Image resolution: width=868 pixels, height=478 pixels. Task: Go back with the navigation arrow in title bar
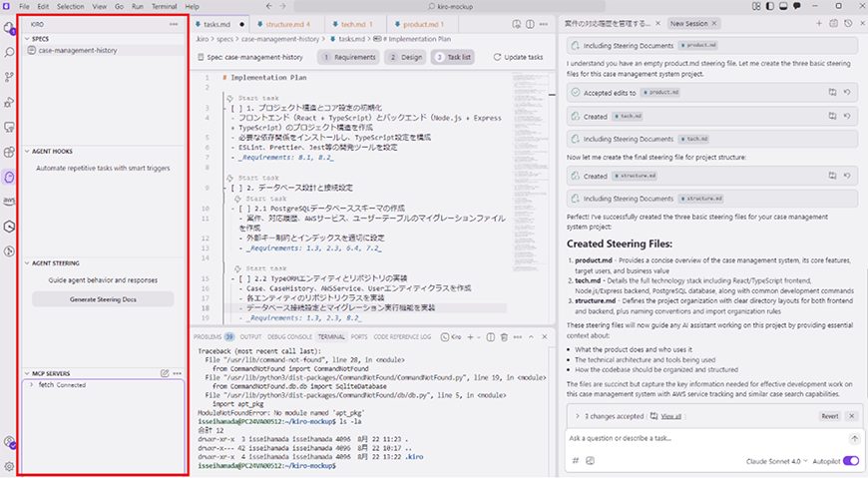pyautogui.click(x=269, y=6)
